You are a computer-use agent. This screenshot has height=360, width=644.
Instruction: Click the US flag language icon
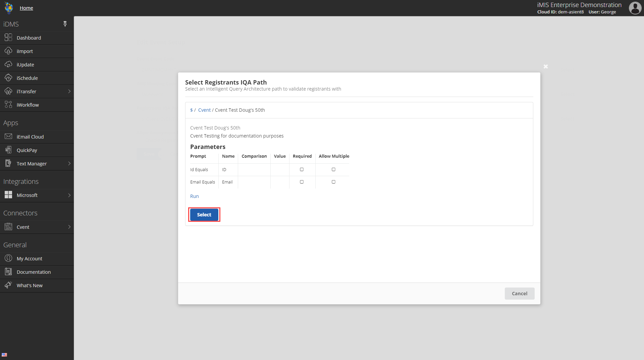[4, 355]
